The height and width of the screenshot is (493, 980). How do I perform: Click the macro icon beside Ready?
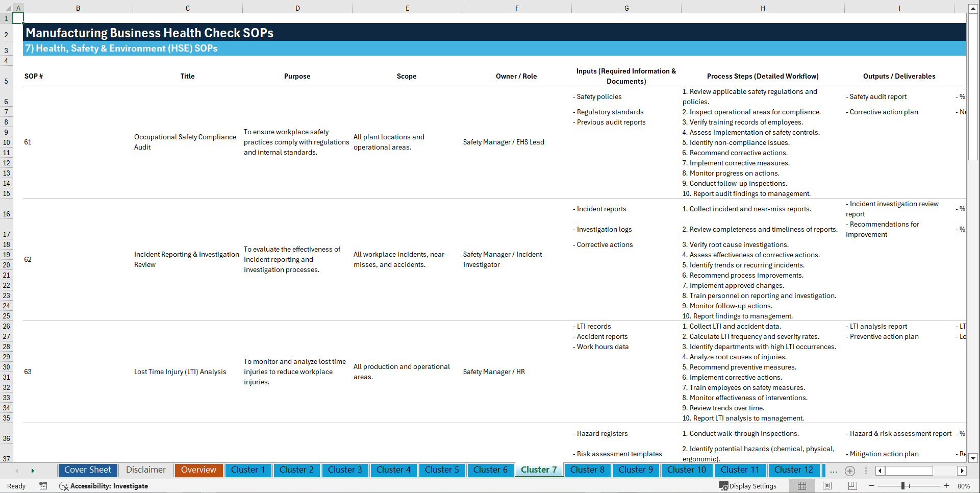point(43,486)
